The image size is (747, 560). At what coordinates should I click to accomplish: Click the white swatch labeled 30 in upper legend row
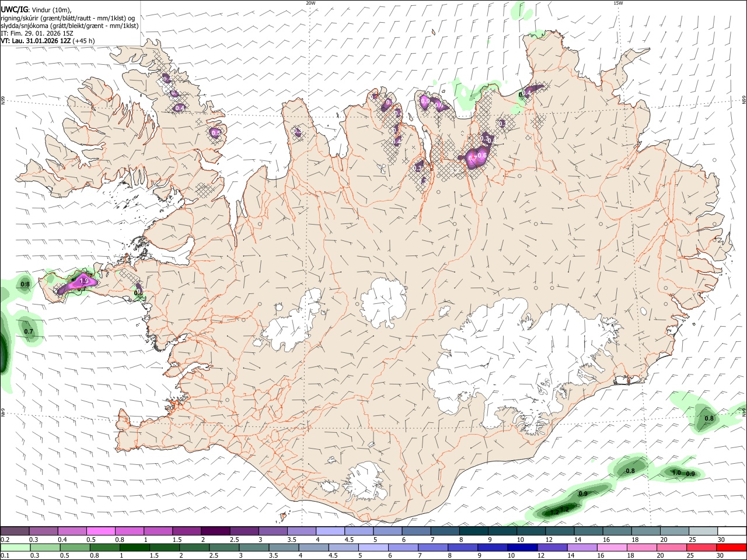[x=731, y=531]
